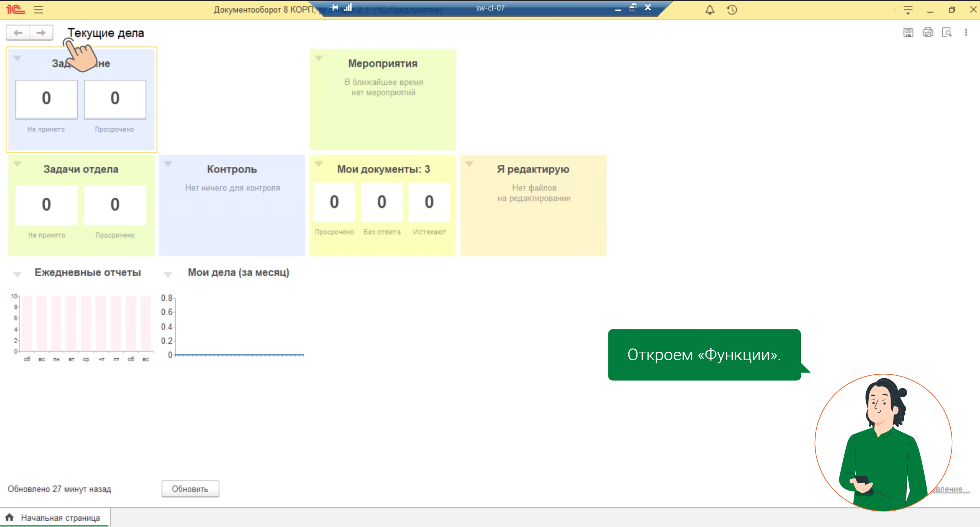Open the Мои документы: 3 heading
The width and height of the screenshot is (980, 527).
(x=383, y=169)
